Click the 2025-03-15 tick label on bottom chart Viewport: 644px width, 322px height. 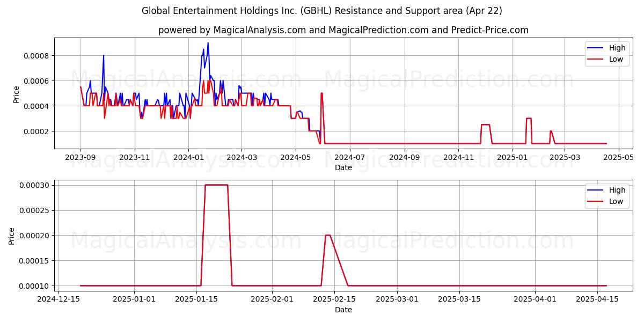pos(459,299)
